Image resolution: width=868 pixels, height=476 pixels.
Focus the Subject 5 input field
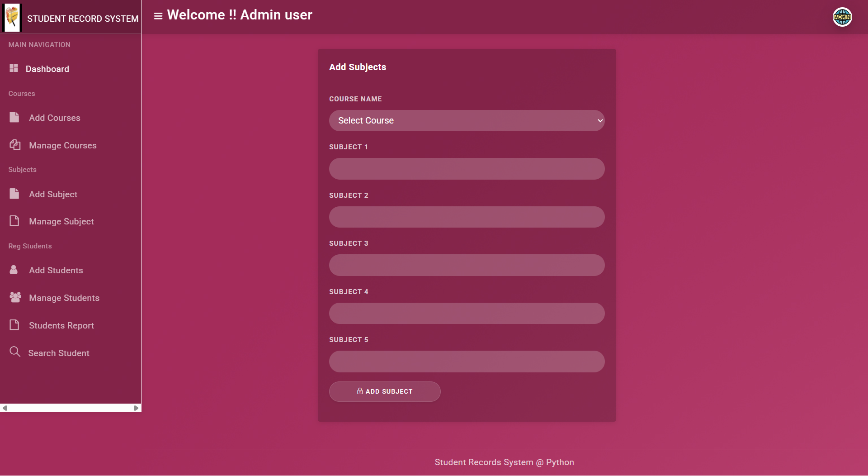[x=467, y=362]
